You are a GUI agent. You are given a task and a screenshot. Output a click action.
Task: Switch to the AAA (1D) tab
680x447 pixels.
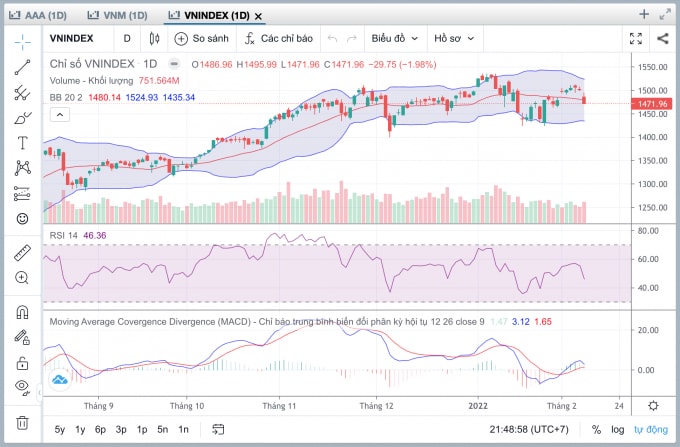tap(38, 16)
